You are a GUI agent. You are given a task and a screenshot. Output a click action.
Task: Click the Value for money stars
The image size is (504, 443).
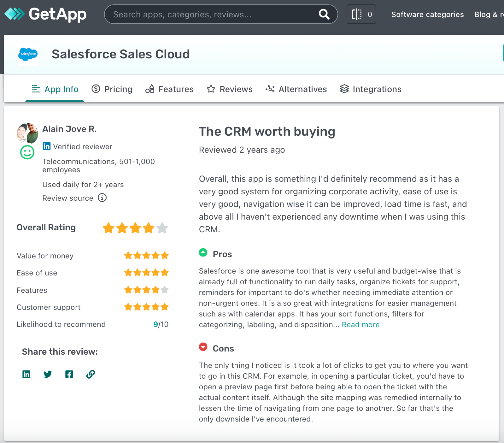(x=146, y=256)
